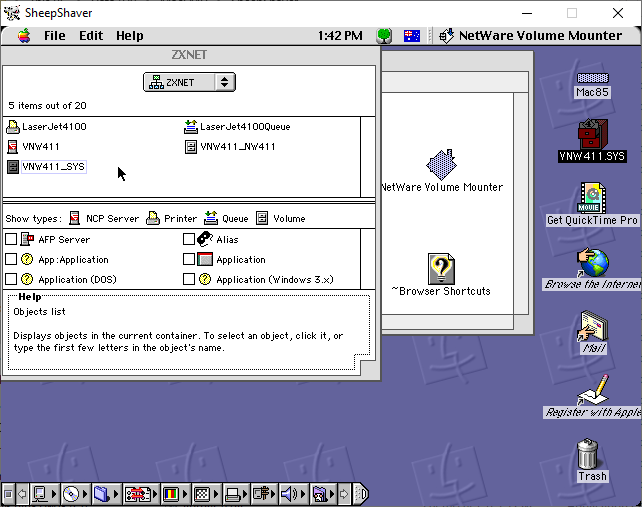Tick the Application (Windows 3.x) checkbox
Image resolution: width=642 pixels, height=507 pixels.
pyautogui.click(x=189, y=279)
